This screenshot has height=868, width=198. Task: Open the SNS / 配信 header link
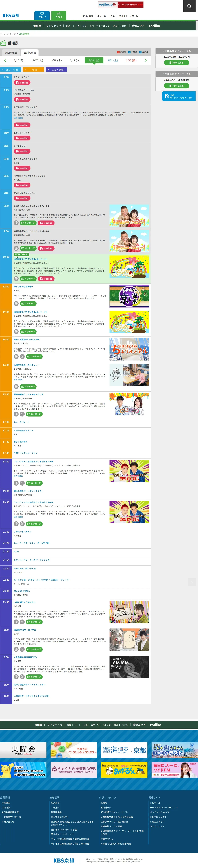coord(88,16)
